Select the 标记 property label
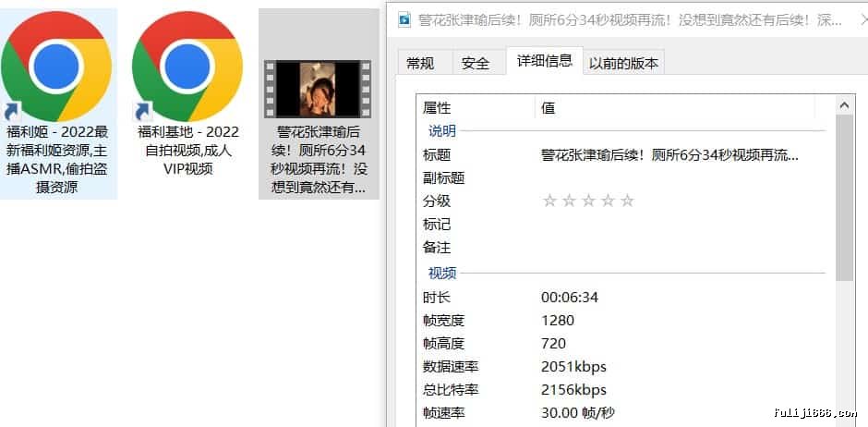This screenshot has width=868, height=427. pos(437,225)
